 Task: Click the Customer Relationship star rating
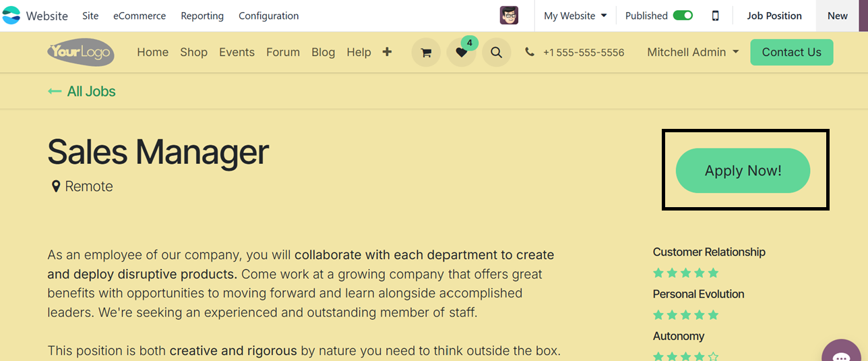point(685,273)
